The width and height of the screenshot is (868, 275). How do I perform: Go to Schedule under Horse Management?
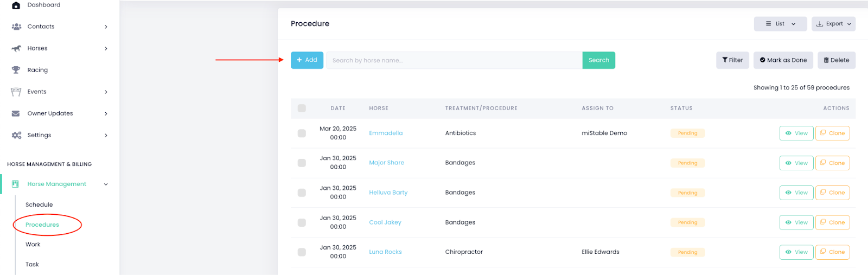(x=39, y=204)
